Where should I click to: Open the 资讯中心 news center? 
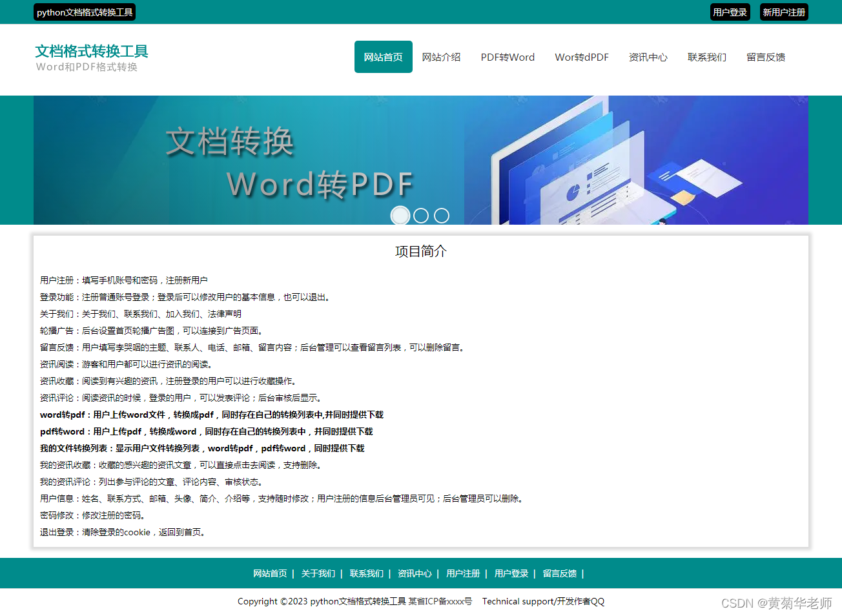pos(648,57)
